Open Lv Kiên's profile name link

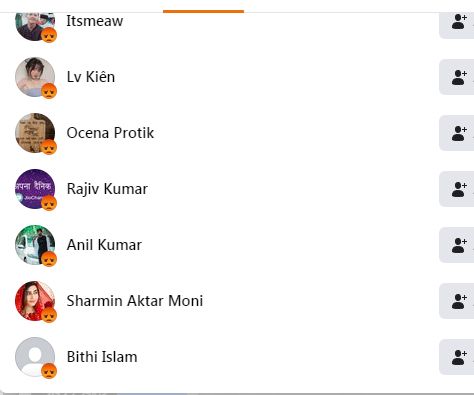pyautogui.click(x=91, y=77)
